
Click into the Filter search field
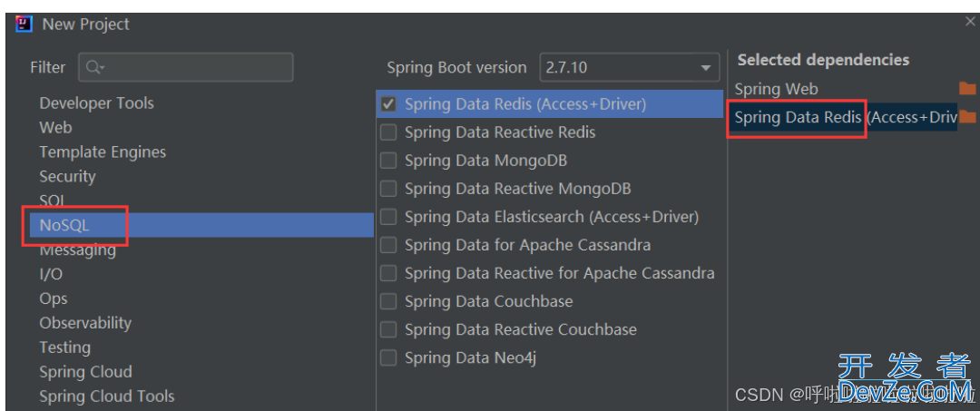[186, 67]
